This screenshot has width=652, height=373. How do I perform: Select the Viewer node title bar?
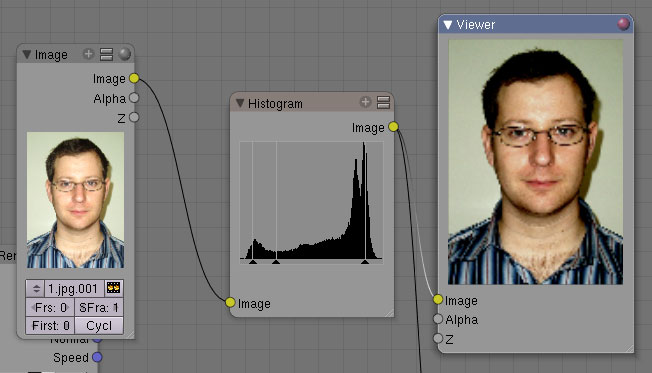click(536, 25)
